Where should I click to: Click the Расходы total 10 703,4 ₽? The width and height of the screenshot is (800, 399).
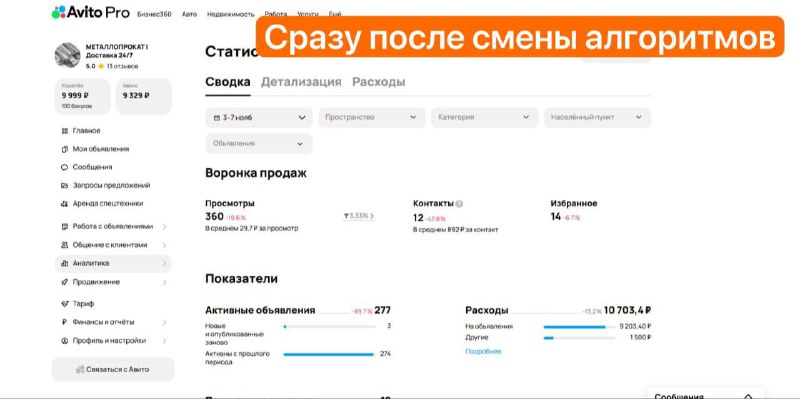tap(628, 310)
